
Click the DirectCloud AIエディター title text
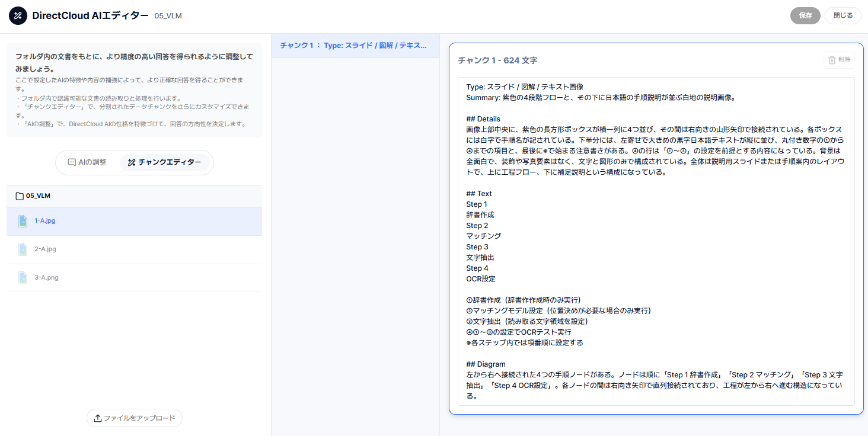tap(90, 16)
